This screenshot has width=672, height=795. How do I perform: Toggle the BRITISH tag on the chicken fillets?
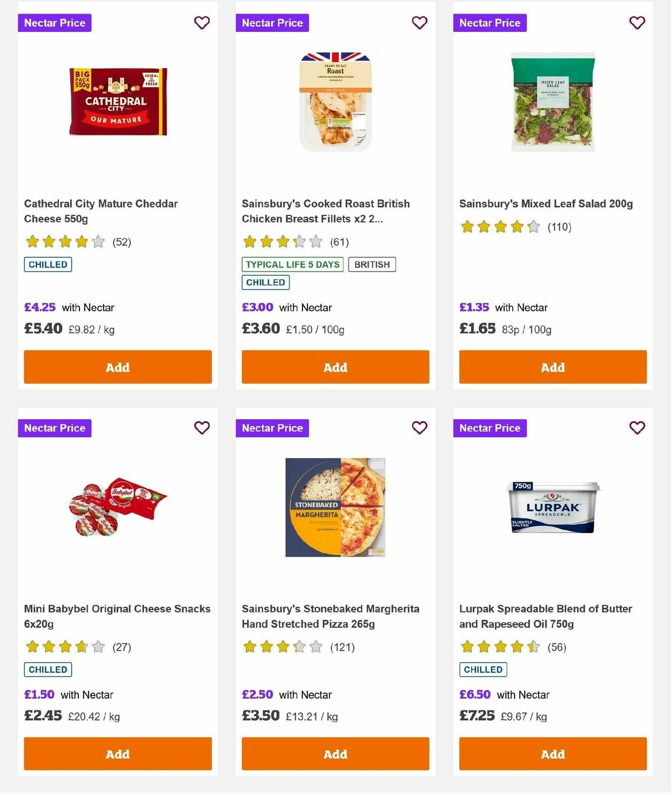(372, 264)
